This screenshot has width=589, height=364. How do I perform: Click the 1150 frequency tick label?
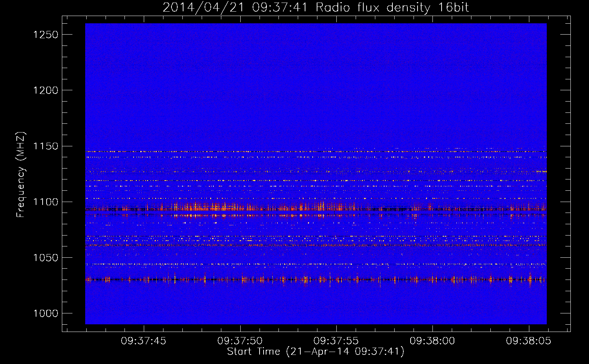point(46,146)
